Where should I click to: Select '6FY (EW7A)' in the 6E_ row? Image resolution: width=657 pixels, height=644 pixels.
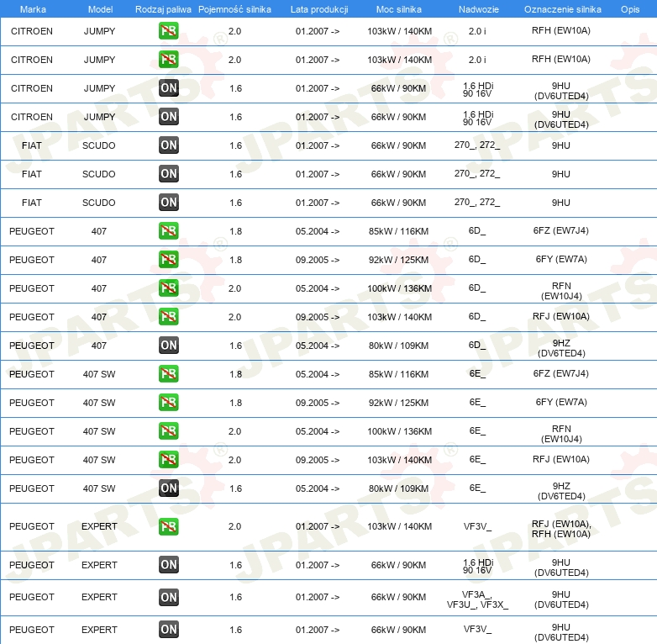[561, 402]
